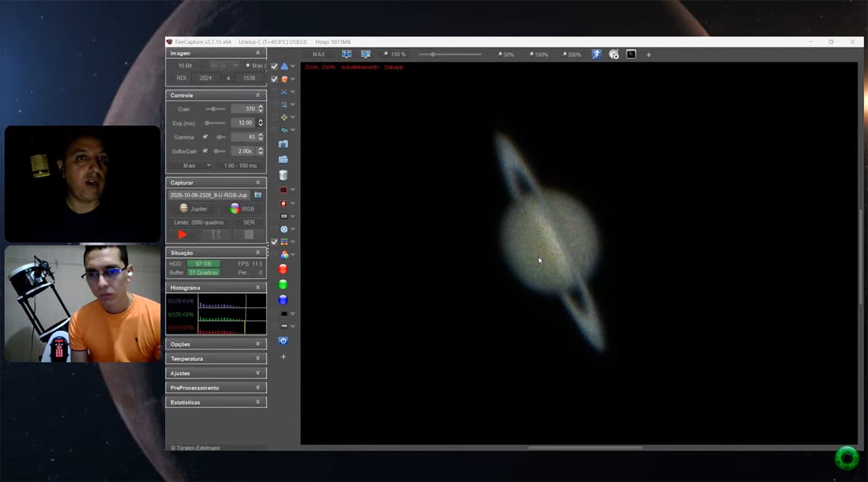
Task: Click the RGB color wheel icon in sidebar
Action: click(x=284, y=255)
